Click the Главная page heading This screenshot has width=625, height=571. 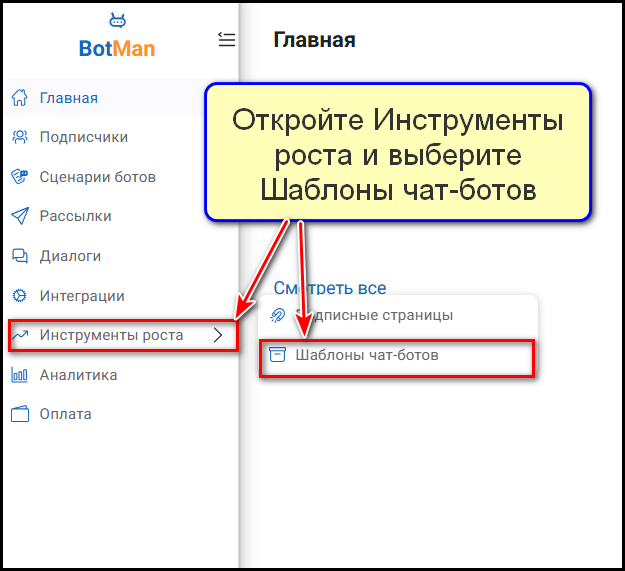click(x=314, y=40)
